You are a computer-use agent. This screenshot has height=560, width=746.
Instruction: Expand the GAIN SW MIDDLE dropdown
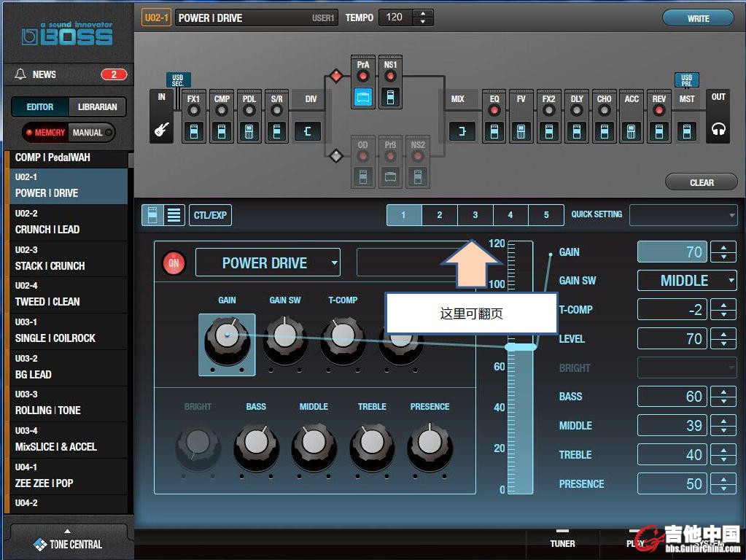pyautogui.click(x=686, y=281)
